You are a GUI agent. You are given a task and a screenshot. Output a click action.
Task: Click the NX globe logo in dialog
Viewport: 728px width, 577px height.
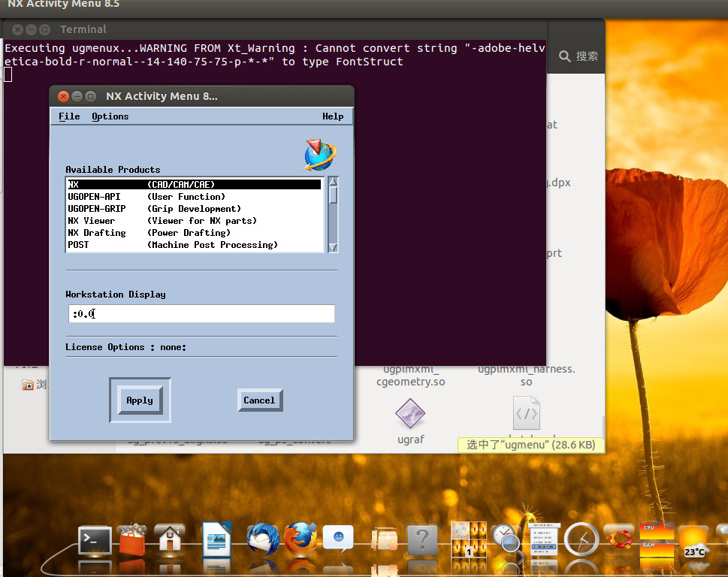pyautogui.click(x=320, y=155)
